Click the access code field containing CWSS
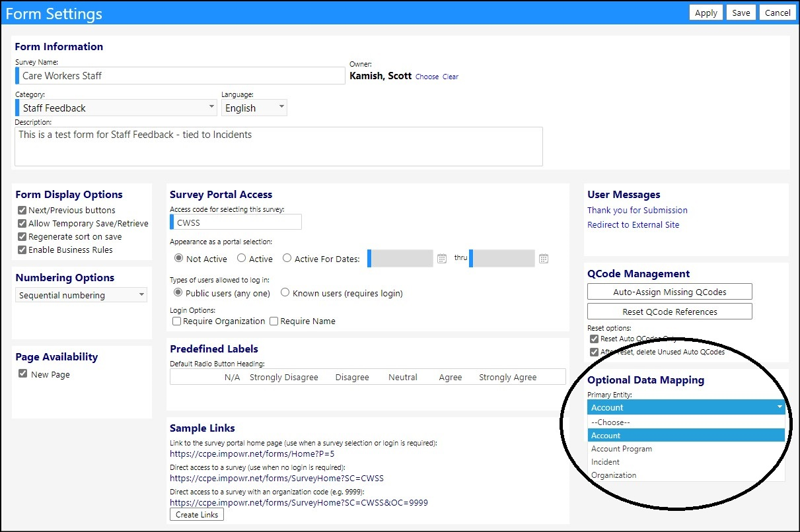Viewport: 800px width, 532px height. pyautogui.click(x=236, y=222)
